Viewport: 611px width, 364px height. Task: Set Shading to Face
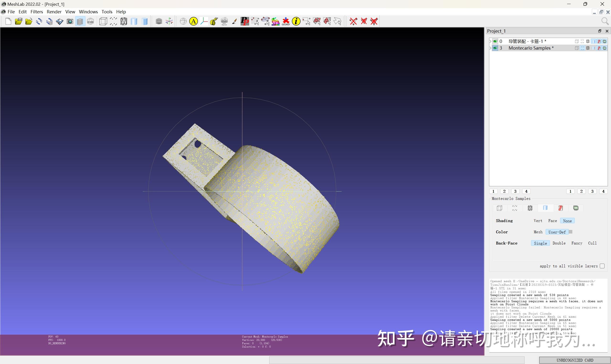552,221
